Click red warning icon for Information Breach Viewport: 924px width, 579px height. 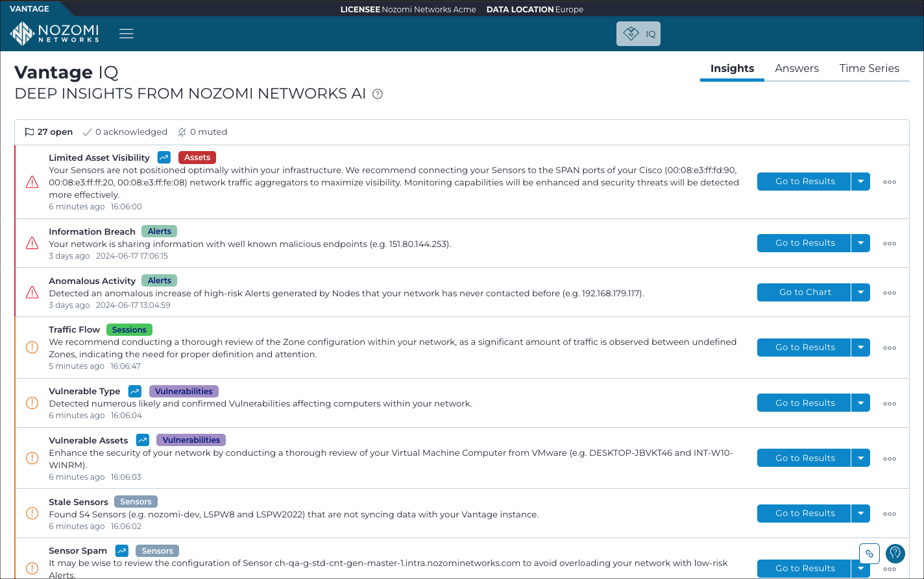click(32, 243)
